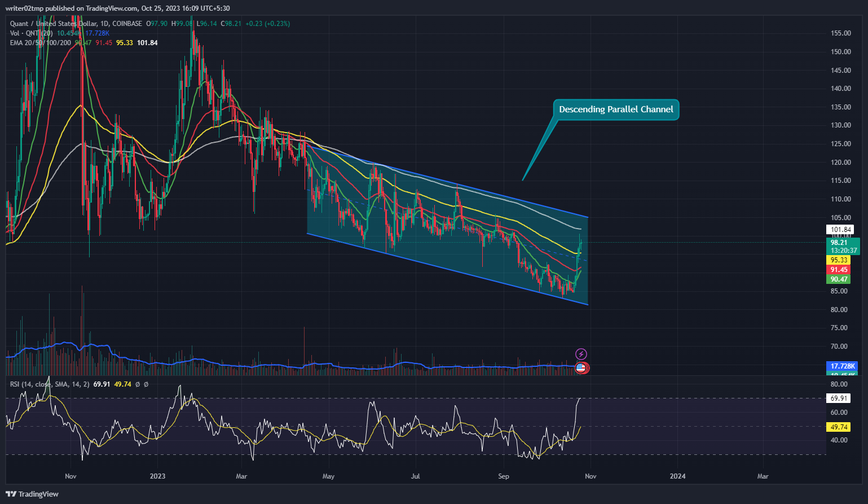Select the Descending Parallel Channel callout label
This screenshot has width=868, height=504.
pos(616,109)
